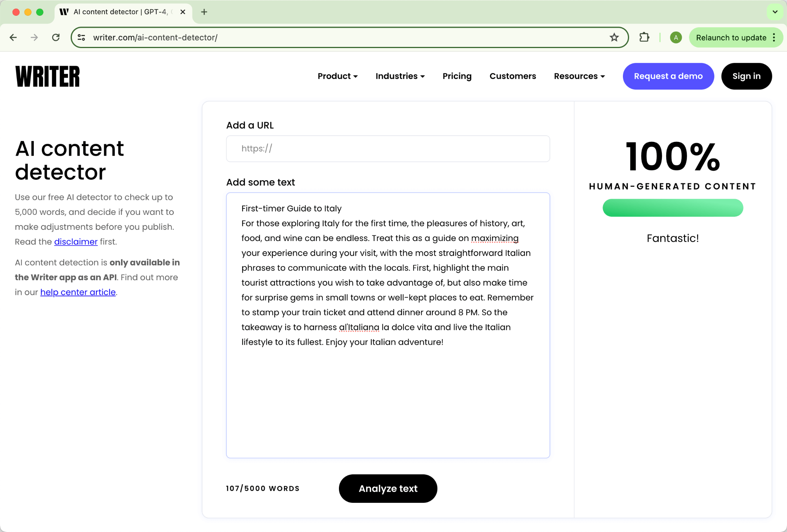Click the address bar URL

pyautogui.click(x=155, y=37)
